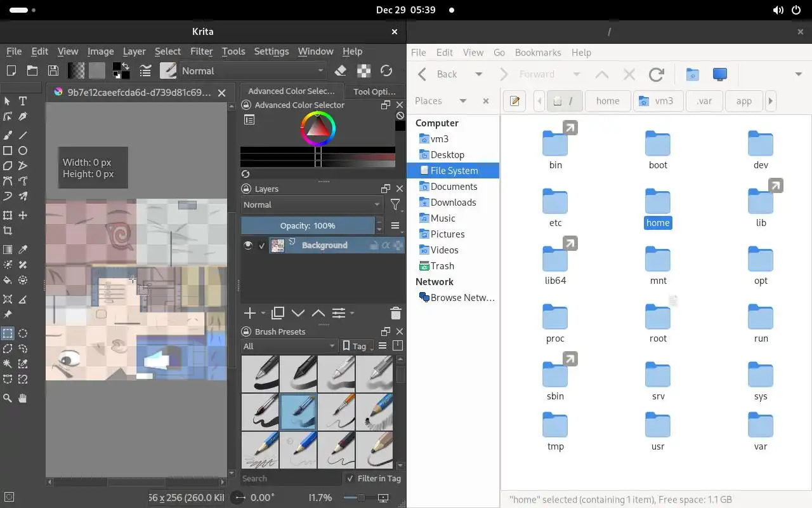This screenshot has width=812, height=508.
Task: Select the Color Sampler eyedropper tool
Action: [23, 250]
